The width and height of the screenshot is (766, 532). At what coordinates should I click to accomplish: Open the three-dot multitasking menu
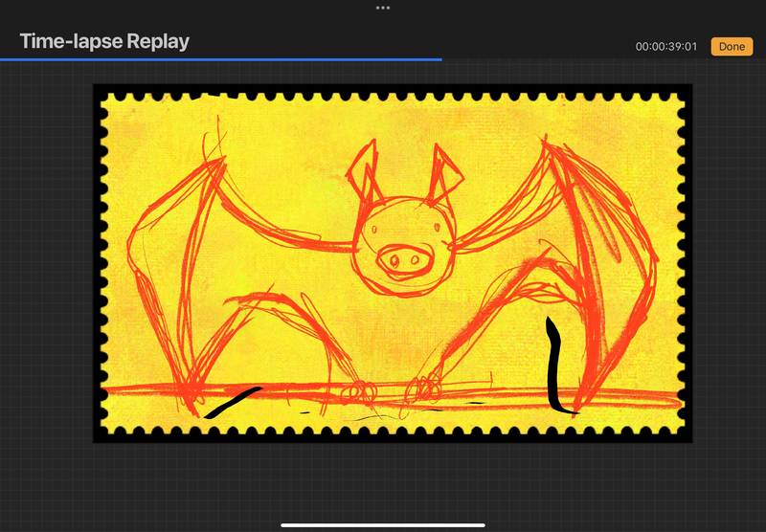383,8
